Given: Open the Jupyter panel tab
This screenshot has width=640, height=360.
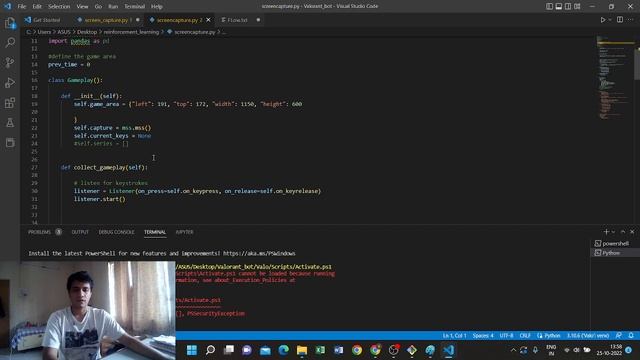Looking at the screenshot, I should coord(184,232).
